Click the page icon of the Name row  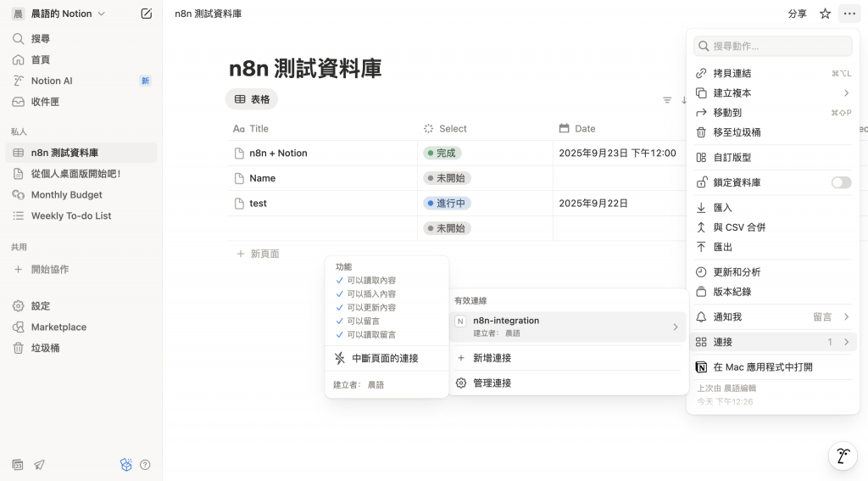click(x=239, y=178)
